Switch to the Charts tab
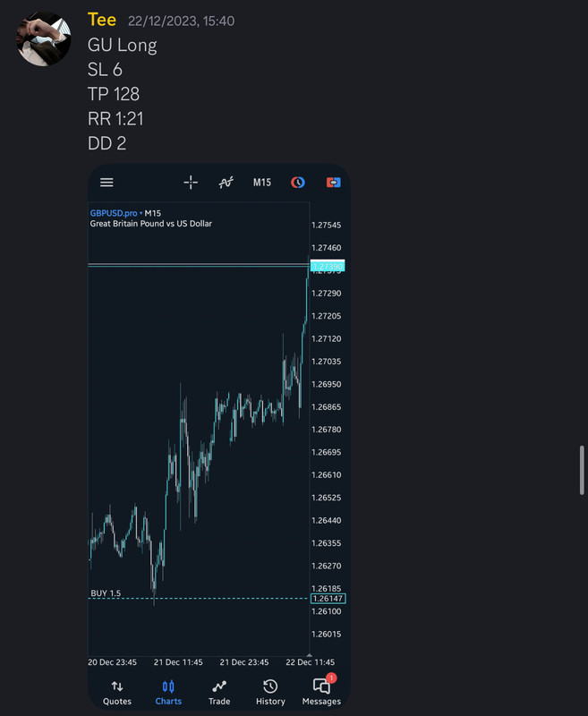The width and height of the screenshot is (588, 716). pyautogui.click(x=168, y=693)
